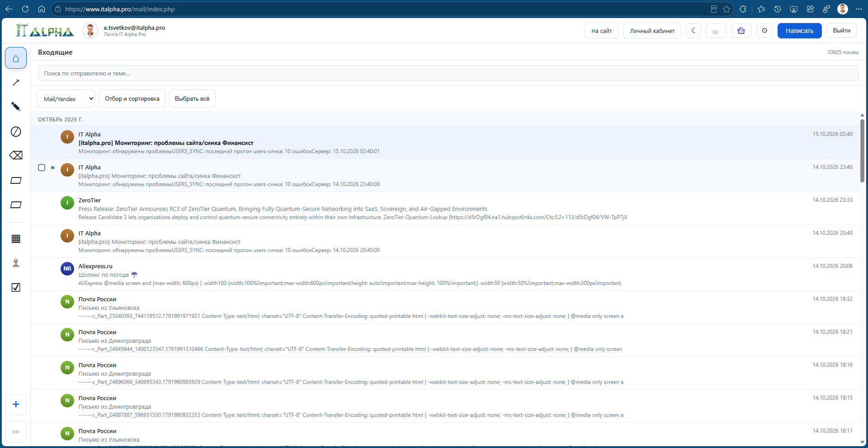Image resolution: width=868 pixels, height=448 pixels.
Task: Open the checked task box sidebar icon
Action: tap(16, 287)
